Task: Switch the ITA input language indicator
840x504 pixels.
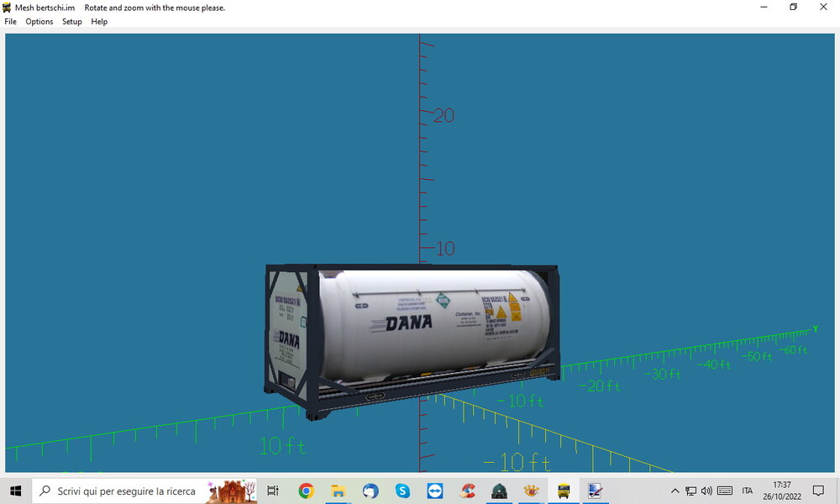Action: pyautogui.click(x=748, y=491)
